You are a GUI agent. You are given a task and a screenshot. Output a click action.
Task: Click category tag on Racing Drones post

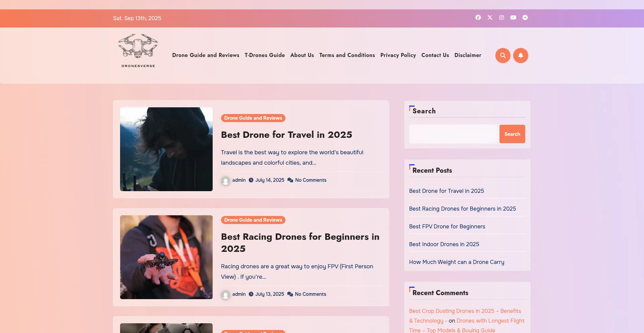(x=253, y=220)
